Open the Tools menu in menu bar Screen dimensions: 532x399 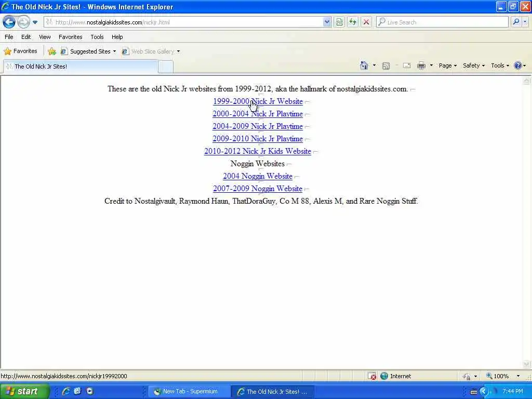click(97, 37)
